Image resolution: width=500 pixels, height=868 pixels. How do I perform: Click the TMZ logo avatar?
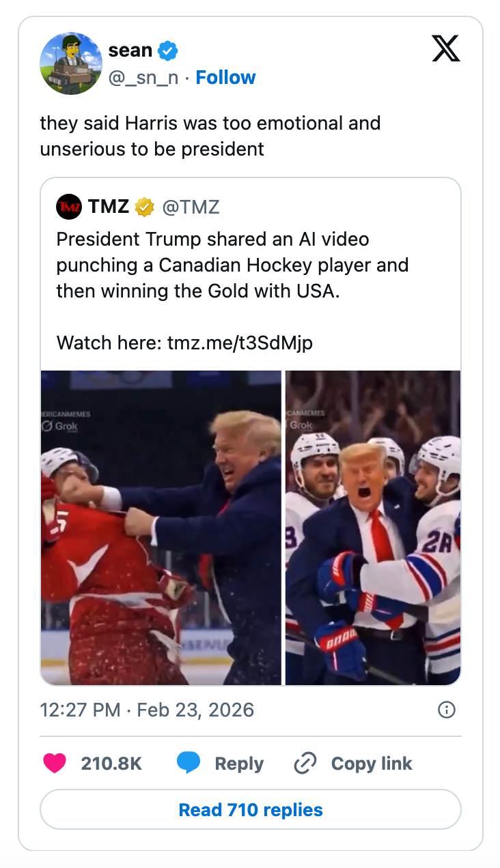[x=68, y=207]
